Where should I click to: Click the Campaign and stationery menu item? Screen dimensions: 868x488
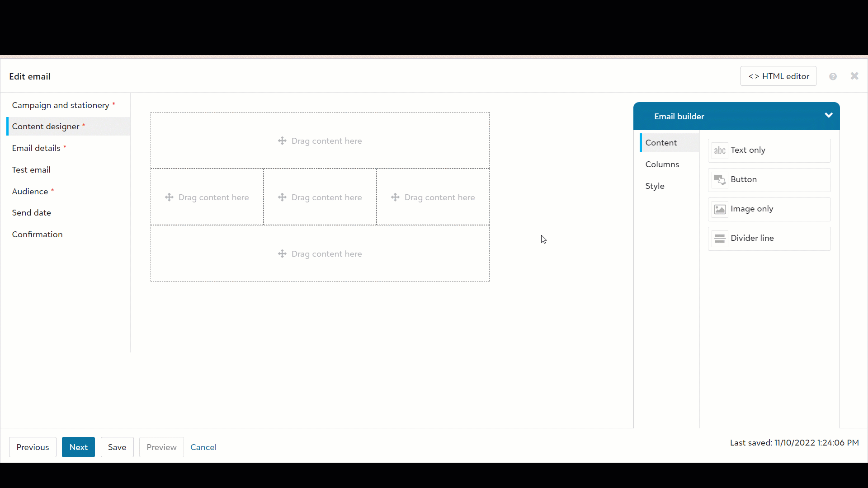coord(61,105)
